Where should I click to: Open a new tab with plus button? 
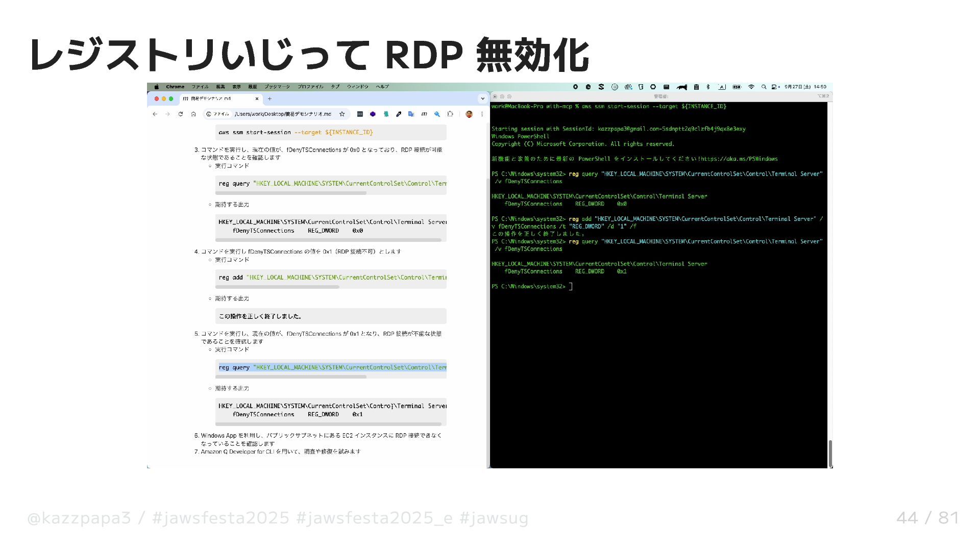269,98
